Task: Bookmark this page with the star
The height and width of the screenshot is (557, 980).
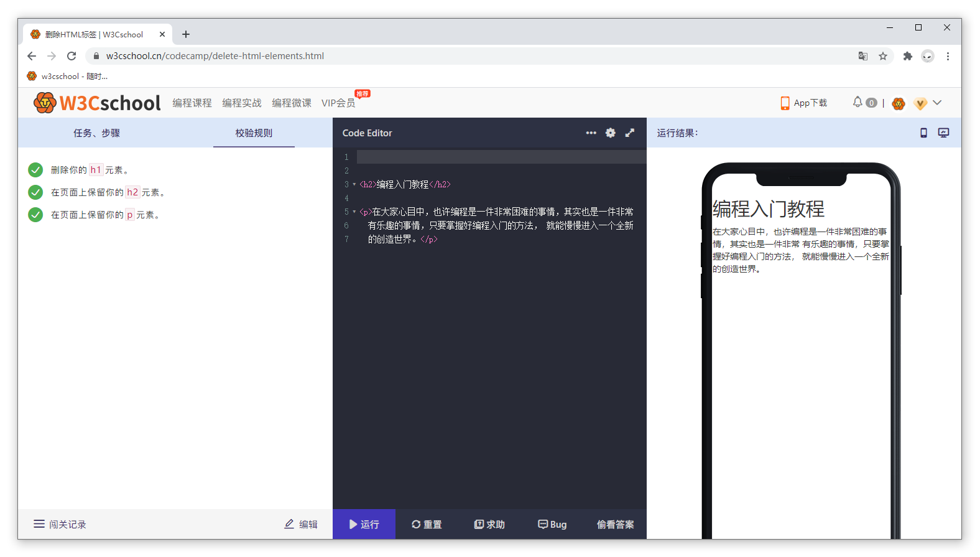Action: [x=883, y=56]
